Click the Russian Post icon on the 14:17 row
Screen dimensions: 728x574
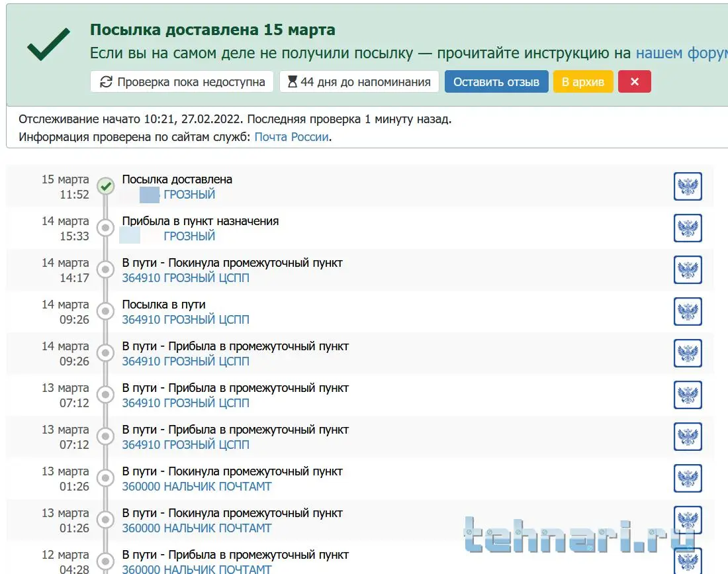click(x=688, y=270)
